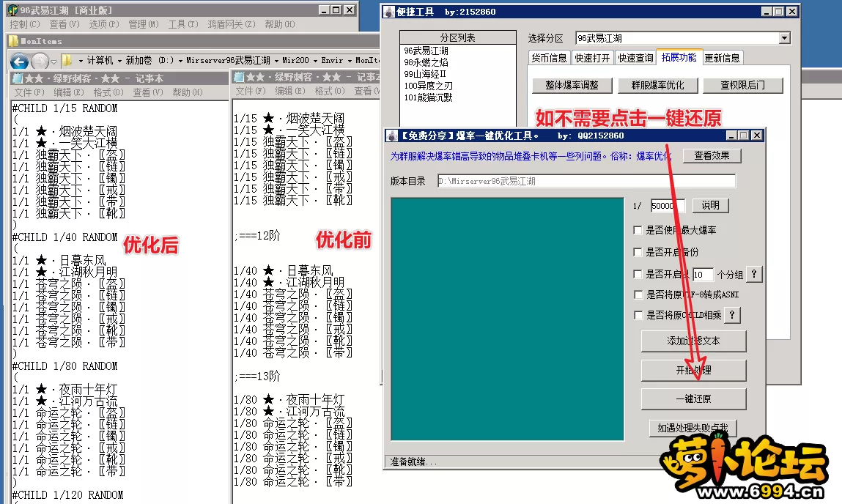Click the left Notepad window title icon
This screenshot has height=504, width=842.
(x=17, y=78)
